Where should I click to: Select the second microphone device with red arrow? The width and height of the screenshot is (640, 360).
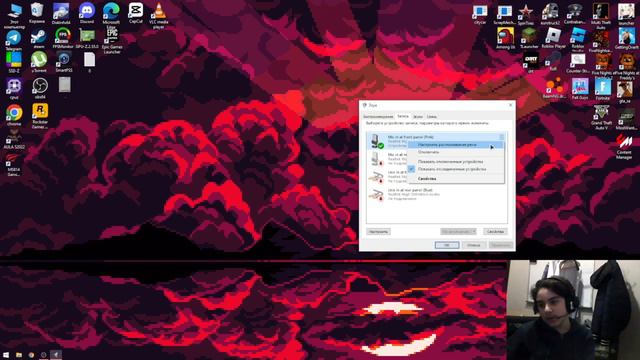click(387, 158)
